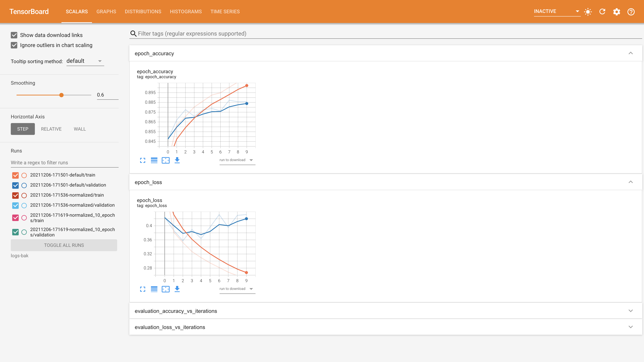Toggle y-axis log scale on epoch_accuracy chart

154,160
